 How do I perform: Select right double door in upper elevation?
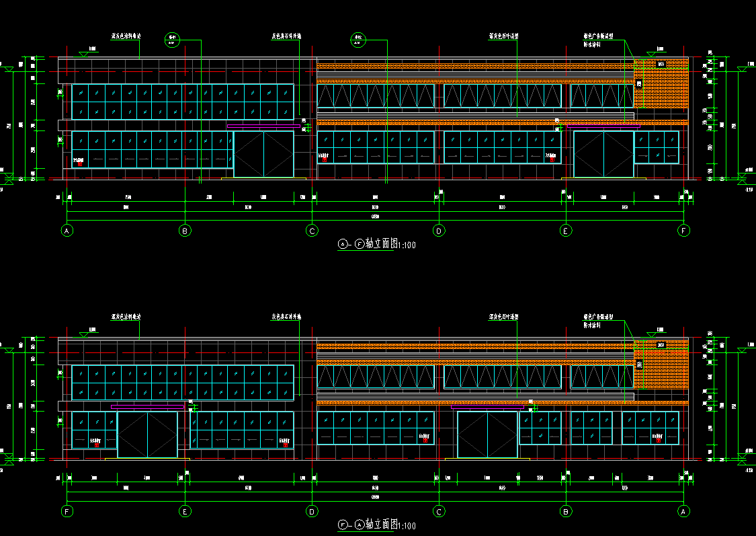tap(603, 154)
